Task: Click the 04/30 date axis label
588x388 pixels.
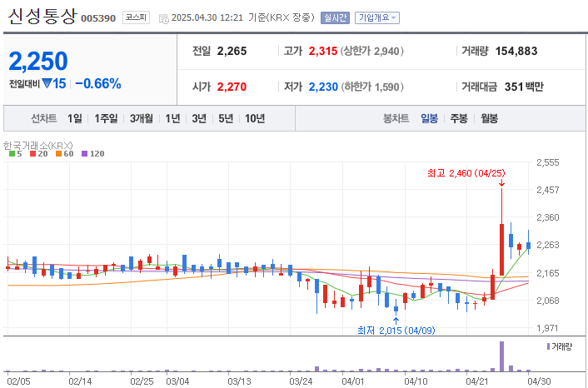Action: pyautogui.click(x=539, y=381)
